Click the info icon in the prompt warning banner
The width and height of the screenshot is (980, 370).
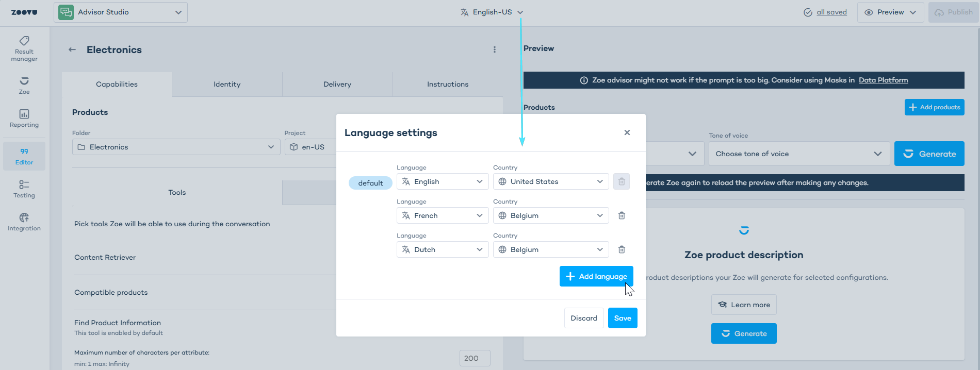tap(584, 80)
